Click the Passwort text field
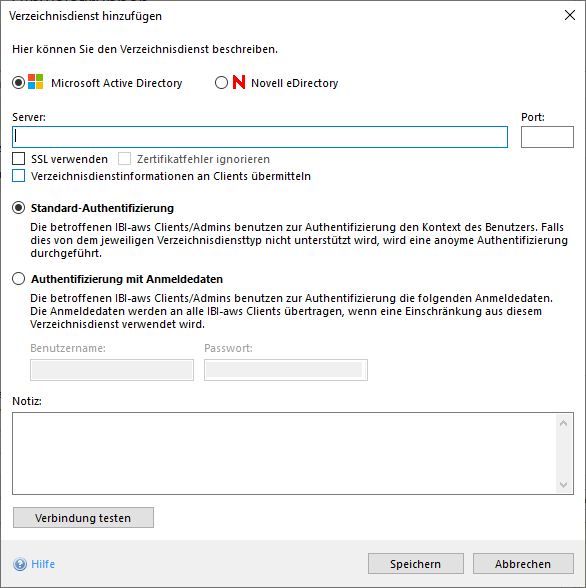This screenshot has width=586, height=588. (x=286, y=370)
